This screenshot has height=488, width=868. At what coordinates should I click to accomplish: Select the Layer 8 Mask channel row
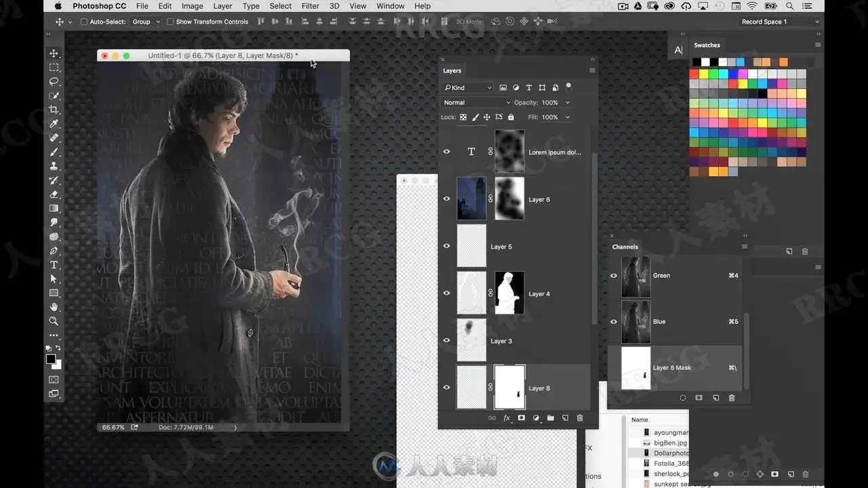click(675, 368)
